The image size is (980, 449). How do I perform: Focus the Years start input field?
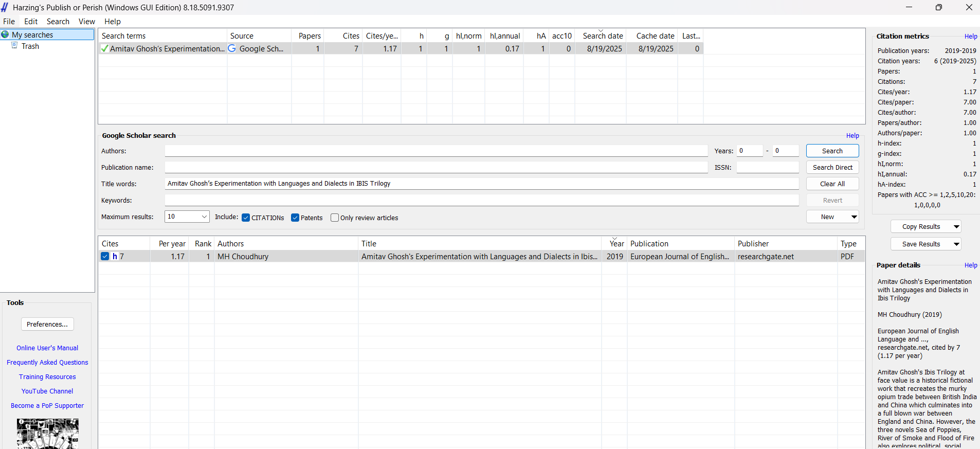pos(750,151)
